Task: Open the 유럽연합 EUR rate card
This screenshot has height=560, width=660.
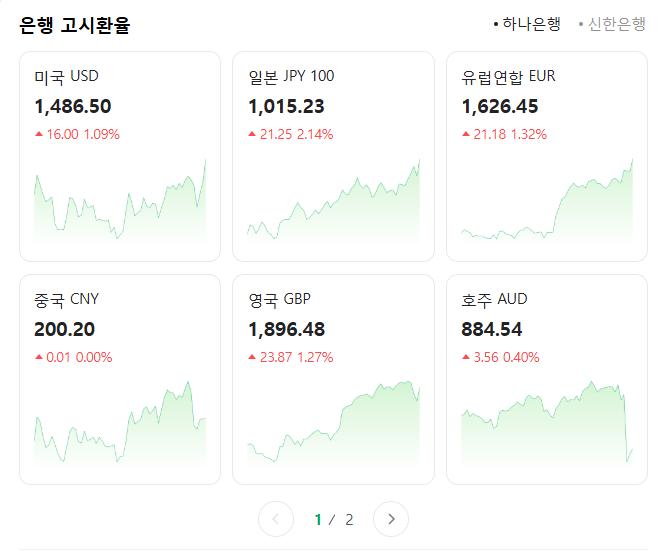Action: pos(547,156)
